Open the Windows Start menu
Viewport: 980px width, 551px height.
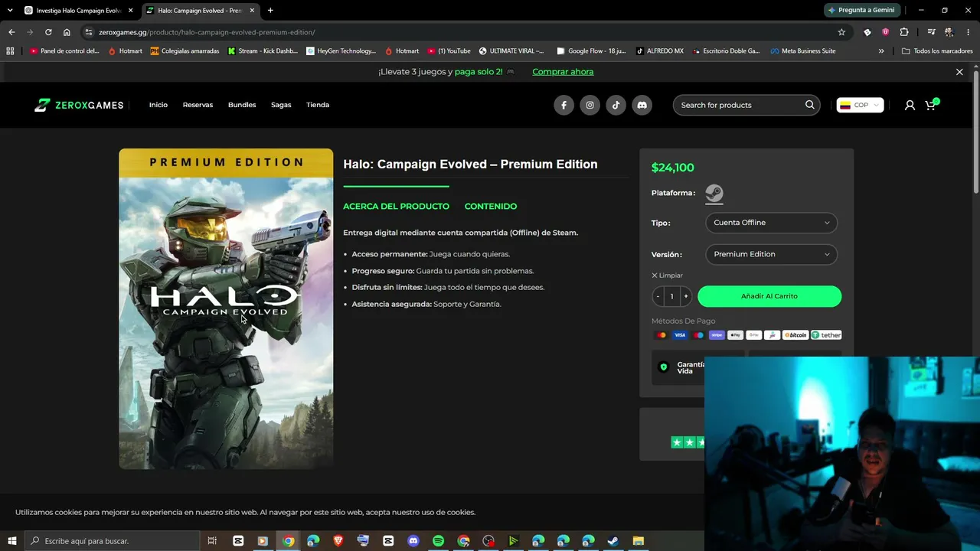click(11, 541)
